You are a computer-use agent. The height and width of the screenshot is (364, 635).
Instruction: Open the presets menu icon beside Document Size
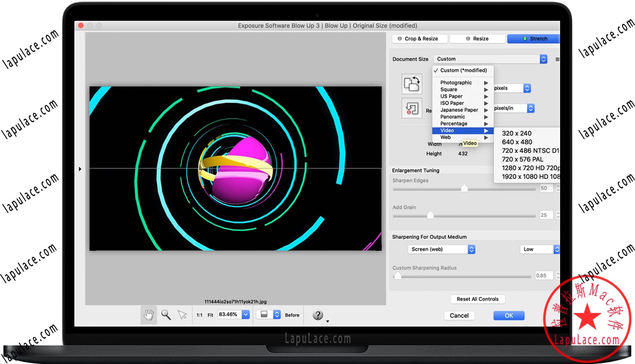point(557,59)
